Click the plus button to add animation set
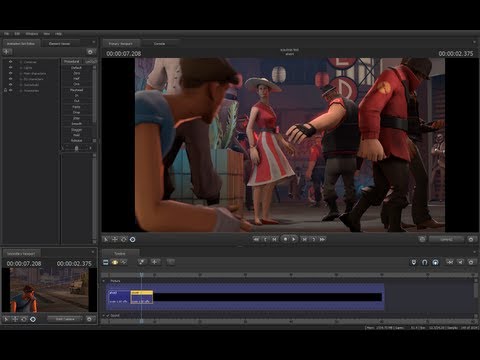Viewport: 480px width, 360px height. [7, 52]
